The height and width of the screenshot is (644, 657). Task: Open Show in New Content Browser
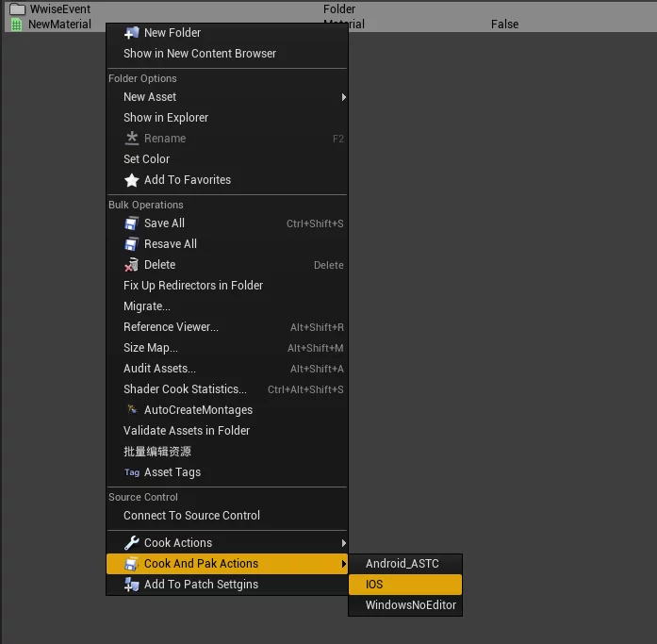[200, 54]
